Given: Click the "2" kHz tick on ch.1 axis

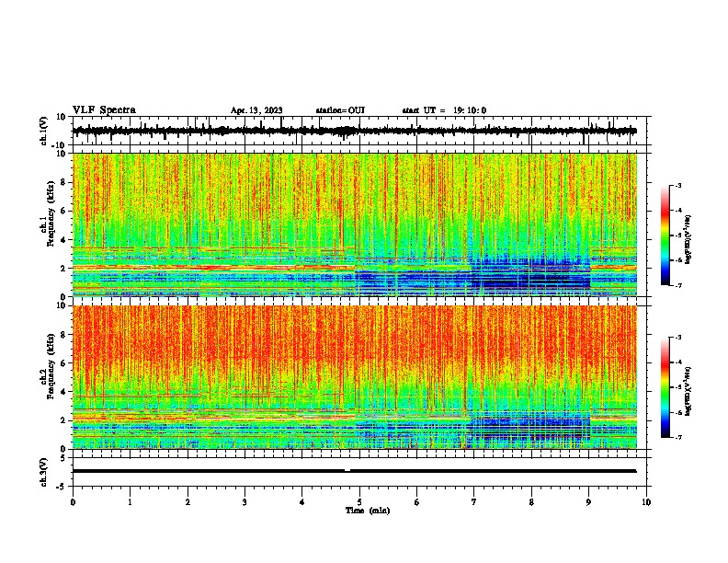Looking at the screenshot, I should click(x=64, y=269).
